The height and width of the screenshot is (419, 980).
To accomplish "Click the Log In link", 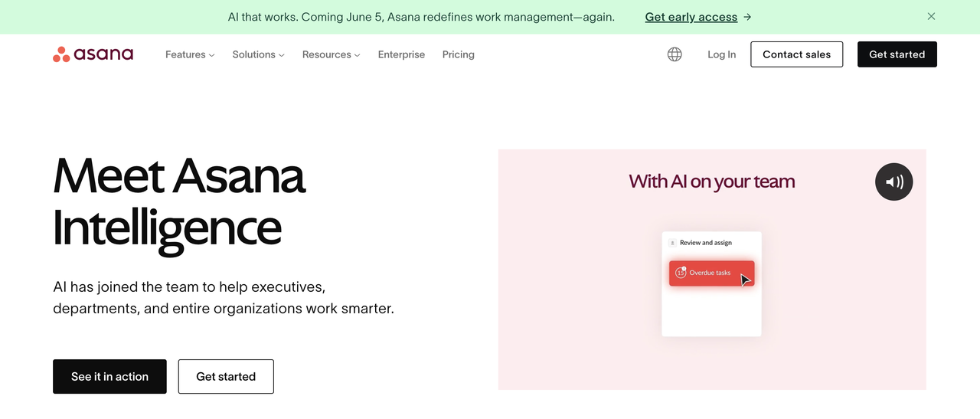I will [x=722, y=54].
